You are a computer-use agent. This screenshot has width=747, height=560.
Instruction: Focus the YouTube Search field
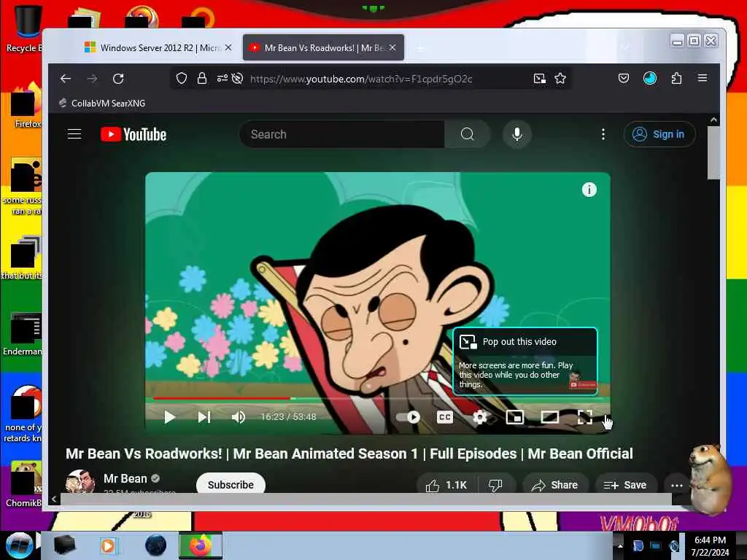click(341, 134)
